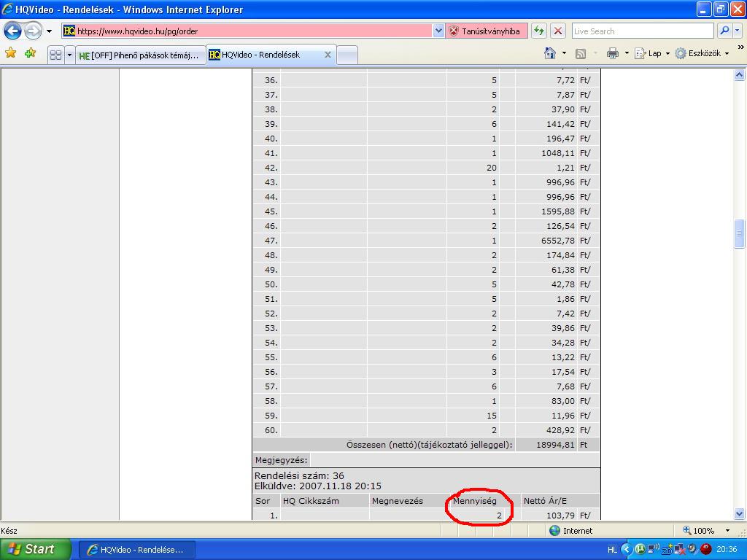Image resolution: width=747 pixels, height=560 pixels.
Task: Click the scrollbar down arrow
Action: [x=740, y=514]
